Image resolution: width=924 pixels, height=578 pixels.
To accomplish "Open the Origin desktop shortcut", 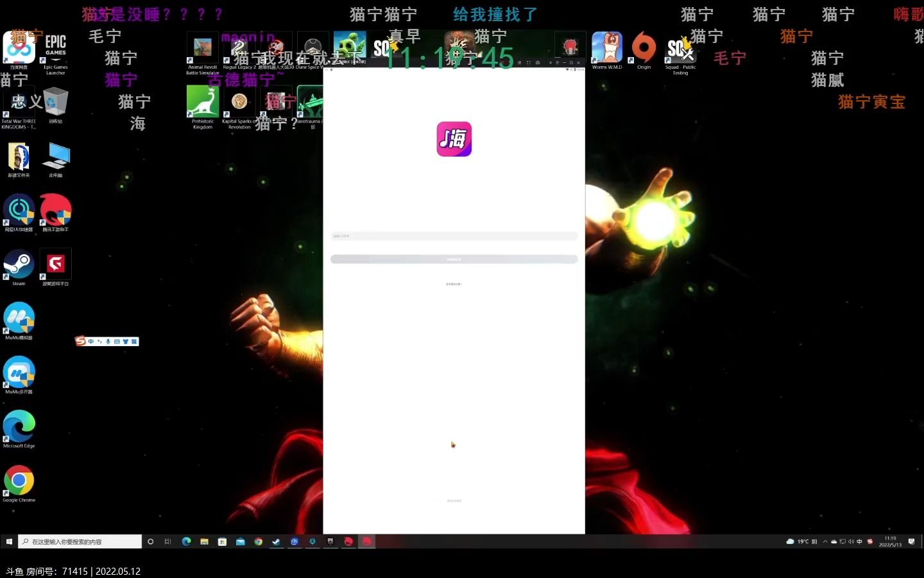I will click(x=644, y=51).
